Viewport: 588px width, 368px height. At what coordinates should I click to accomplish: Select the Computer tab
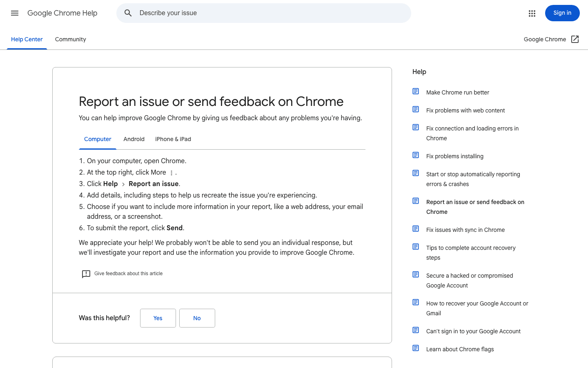coord(98,139)
